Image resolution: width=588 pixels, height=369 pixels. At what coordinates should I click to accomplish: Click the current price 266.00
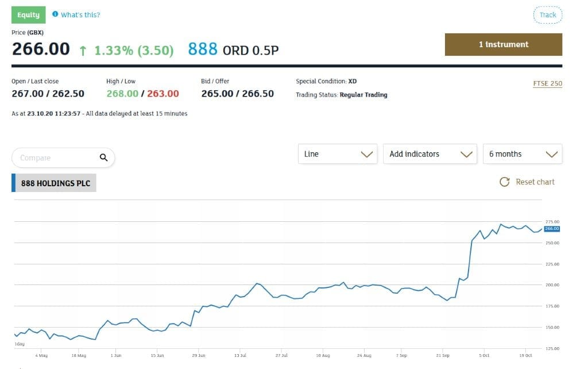coord(41,49)
